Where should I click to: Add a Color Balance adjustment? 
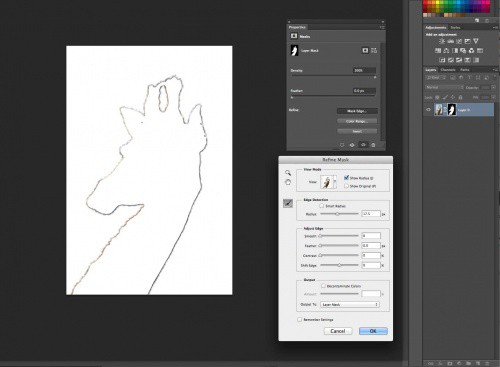tap(446, 51)
